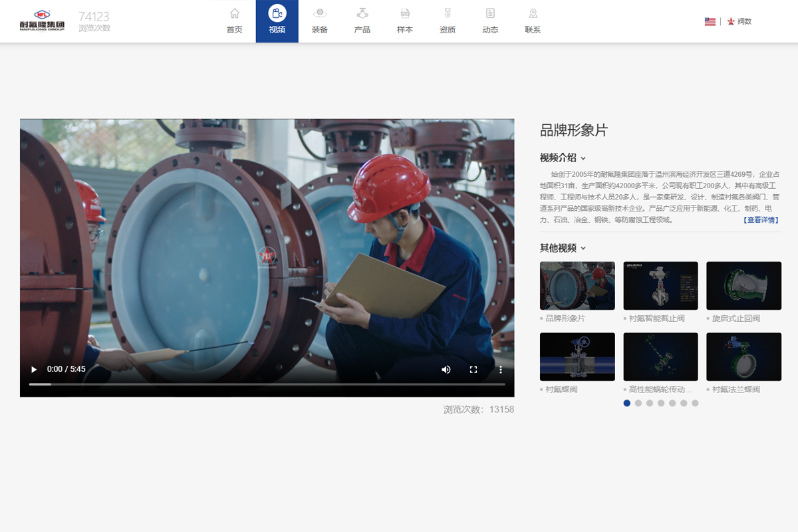Select the 装备 equipment nav icon

(x=319, y=14)
